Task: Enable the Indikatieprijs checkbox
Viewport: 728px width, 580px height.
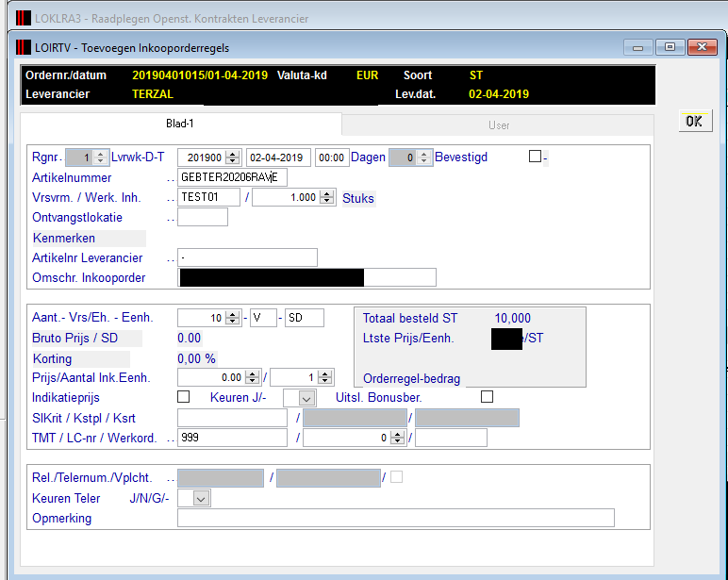Action: coord(183,397)
